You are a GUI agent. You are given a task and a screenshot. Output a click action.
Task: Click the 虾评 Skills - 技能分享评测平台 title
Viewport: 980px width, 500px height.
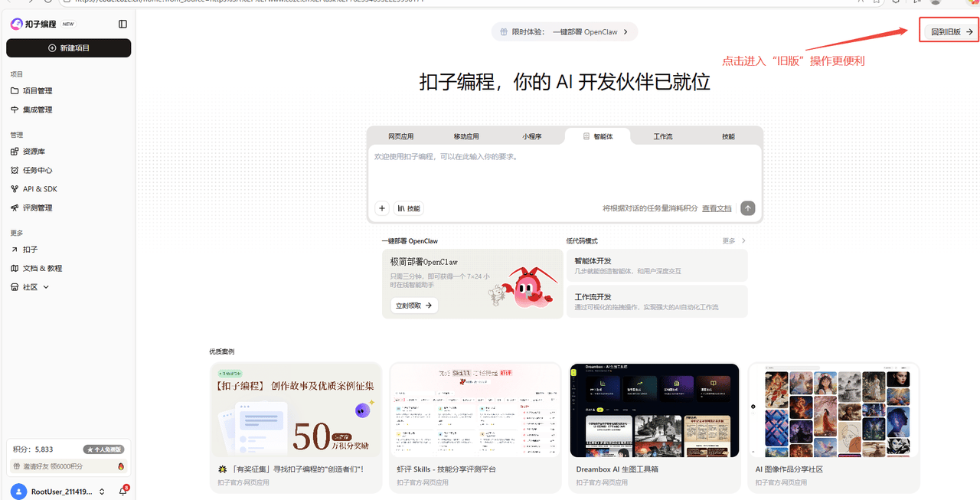tap(446, 469)
